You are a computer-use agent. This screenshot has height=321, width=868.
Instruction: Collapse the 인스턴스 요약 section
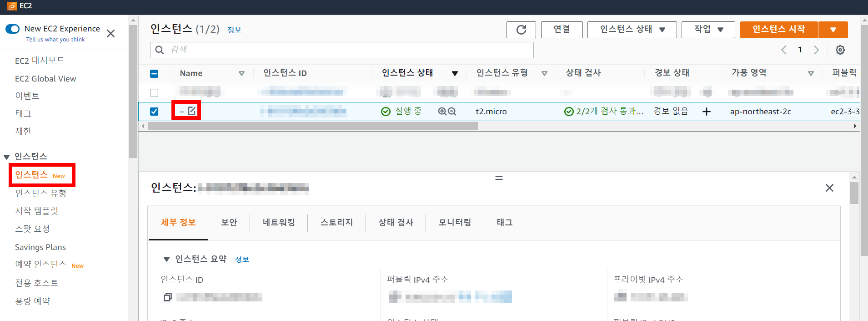pyautogui.click(x=166, y=259)
